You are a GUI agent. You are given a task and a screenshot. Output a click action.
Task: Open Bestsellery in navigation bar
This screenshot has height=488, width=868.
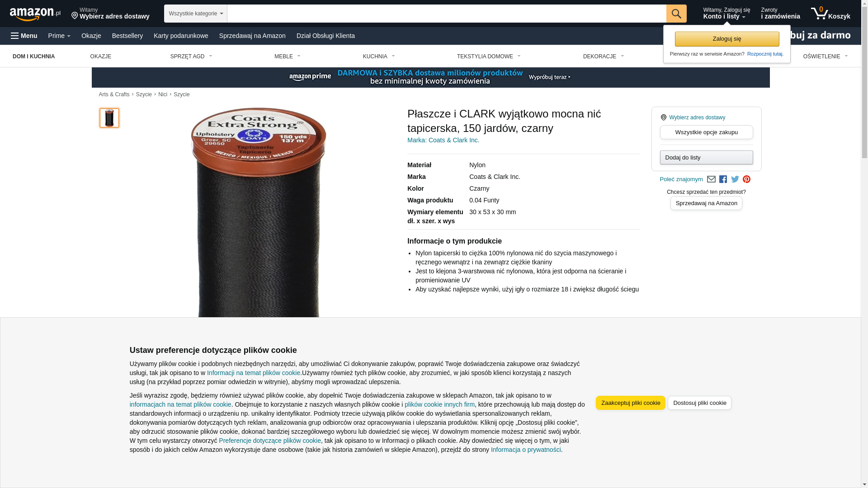click(x=127, y=36)
